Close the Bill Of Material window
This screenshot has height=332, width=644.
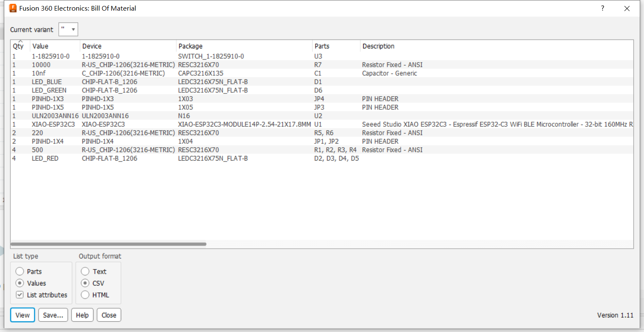pos(627,8)
